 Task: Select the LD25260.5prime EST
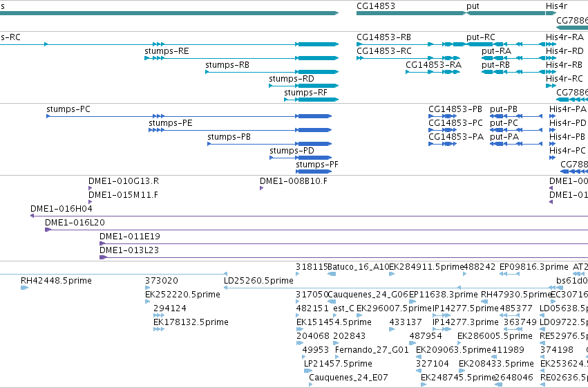(x=390, y=288)
